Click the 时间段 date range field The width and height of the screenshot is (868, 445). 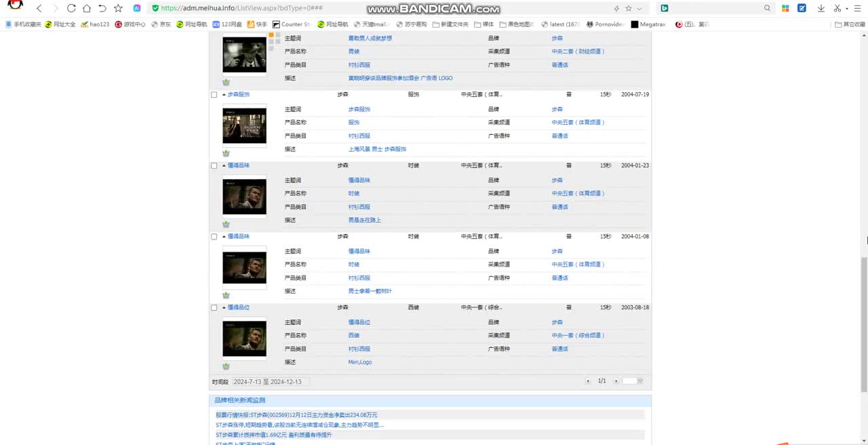pos(271,382)
